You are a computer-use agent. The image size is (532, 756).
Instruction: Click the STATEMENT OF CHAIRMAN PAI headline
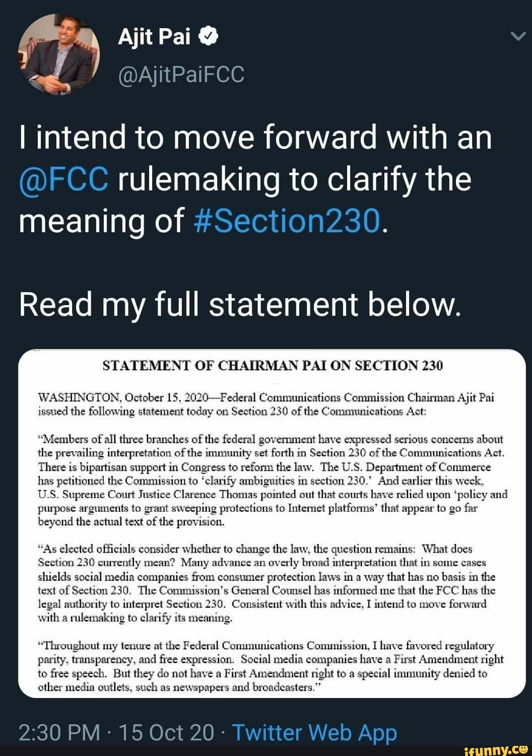click(272, 365)
